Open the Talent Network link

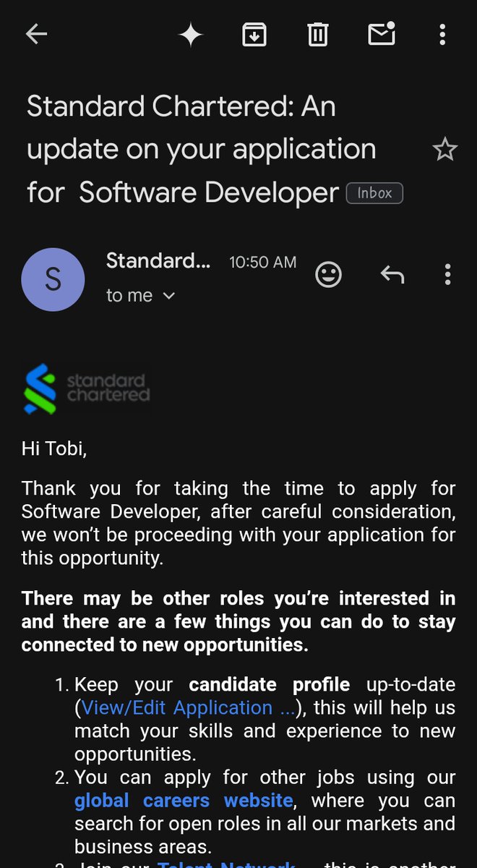click(226, 862)
